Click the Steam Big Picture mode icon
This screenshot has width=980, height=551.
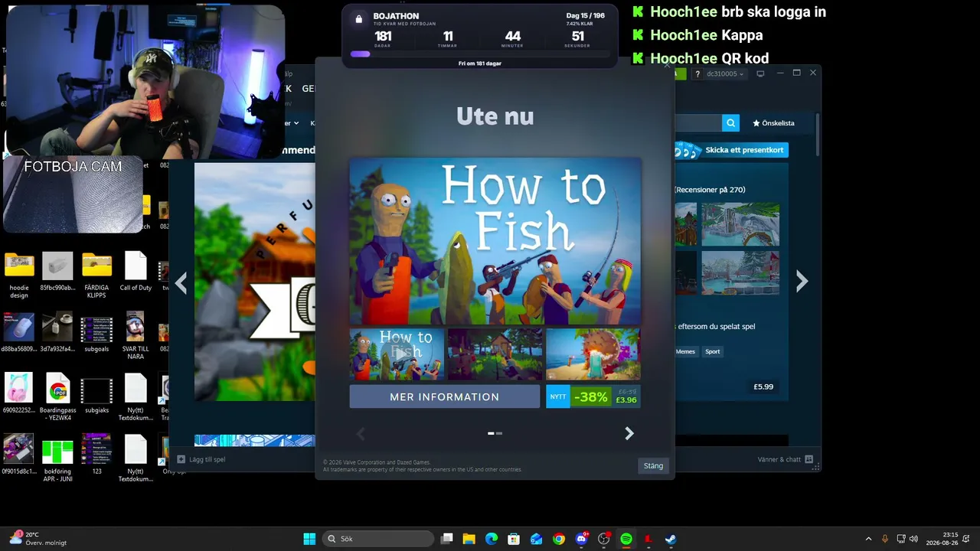coord(760,73)
